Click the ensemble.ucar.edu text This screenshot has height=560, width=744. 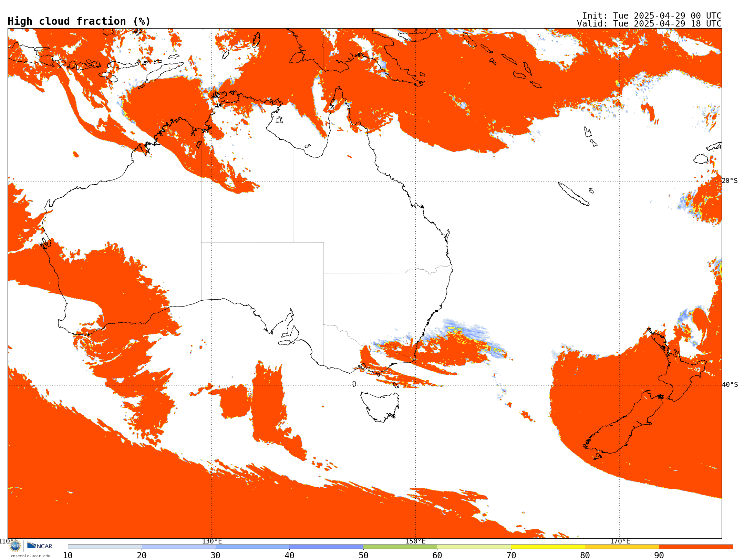tap(31, 556)
